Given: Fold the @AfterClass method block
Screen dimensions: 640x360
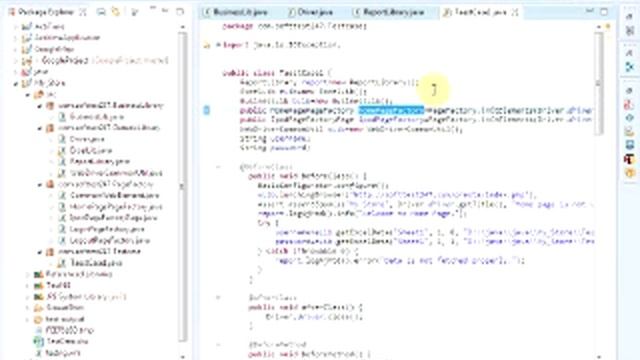Looking at the screenshot, I should click(218, 298).
